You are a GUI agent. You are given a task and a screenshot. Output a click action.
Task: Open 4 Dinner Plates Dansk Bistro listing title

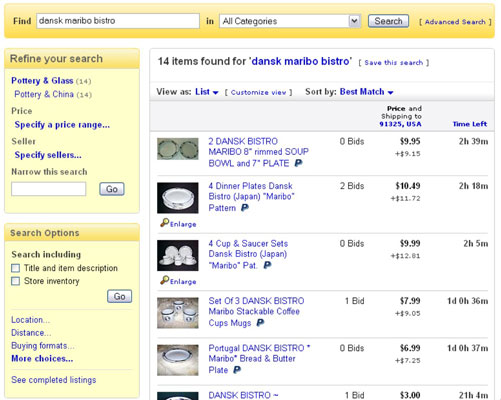click(251, 197)
